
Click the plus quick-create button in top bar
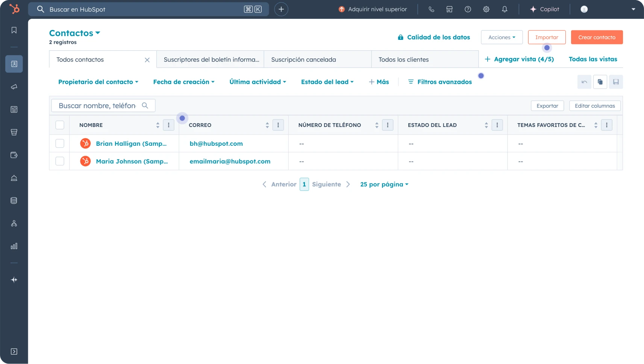281,9
